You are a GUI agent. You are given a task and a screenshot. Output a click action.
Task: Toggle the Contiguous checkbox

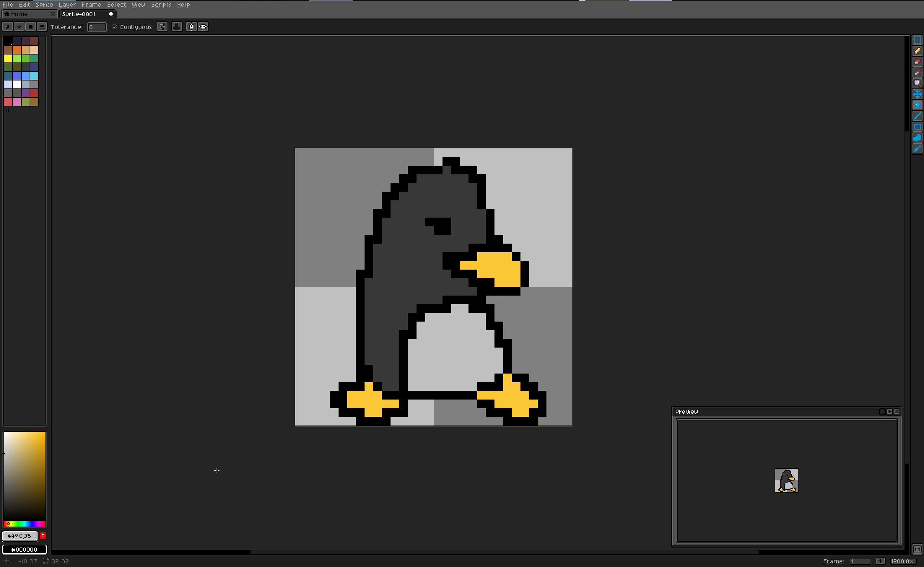(x=115, y=27)
